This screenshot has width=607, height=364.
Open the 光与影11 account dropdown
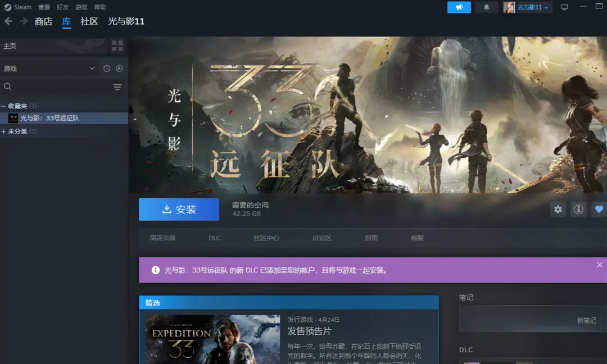pyautogui.click(x=532, y=7)
